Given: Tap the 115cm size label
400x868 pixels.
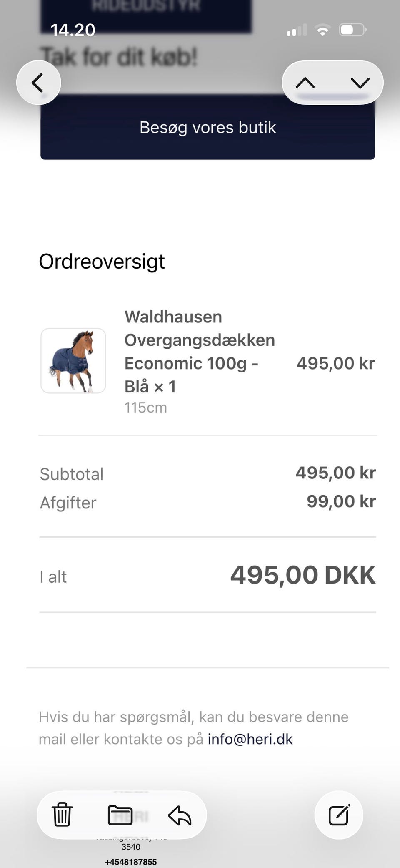Looking at the screenshot, I should (145, 408).
